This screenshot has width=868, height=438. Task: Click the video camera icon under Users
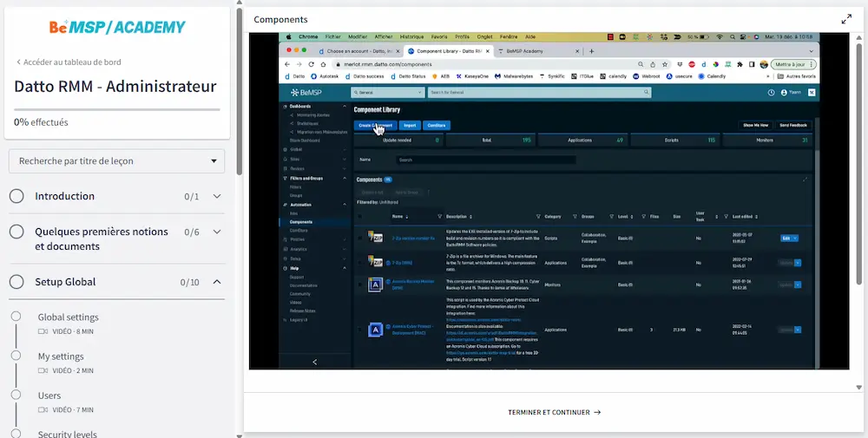43,409
